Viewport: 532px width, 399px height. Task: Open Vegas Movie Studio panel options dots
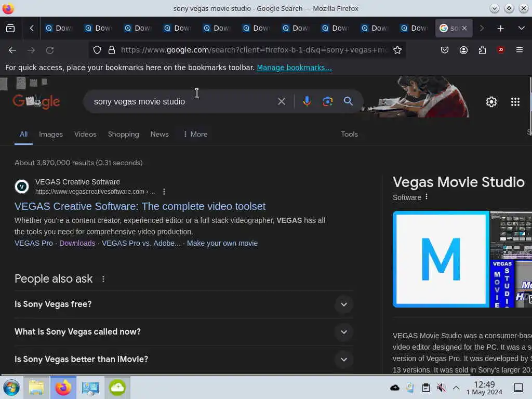[x=427, y=197]
